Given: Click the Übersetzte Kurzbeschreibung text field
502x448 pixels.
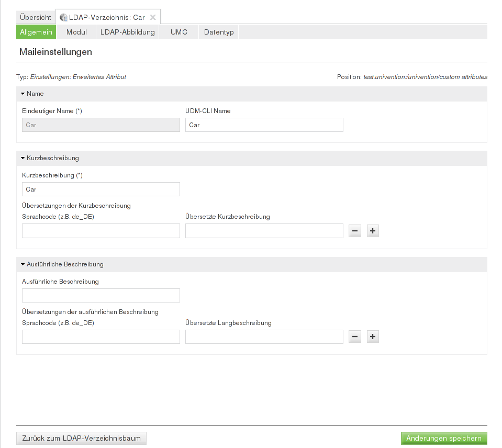Looking at the screenshot, I should [x=264, y=231].
